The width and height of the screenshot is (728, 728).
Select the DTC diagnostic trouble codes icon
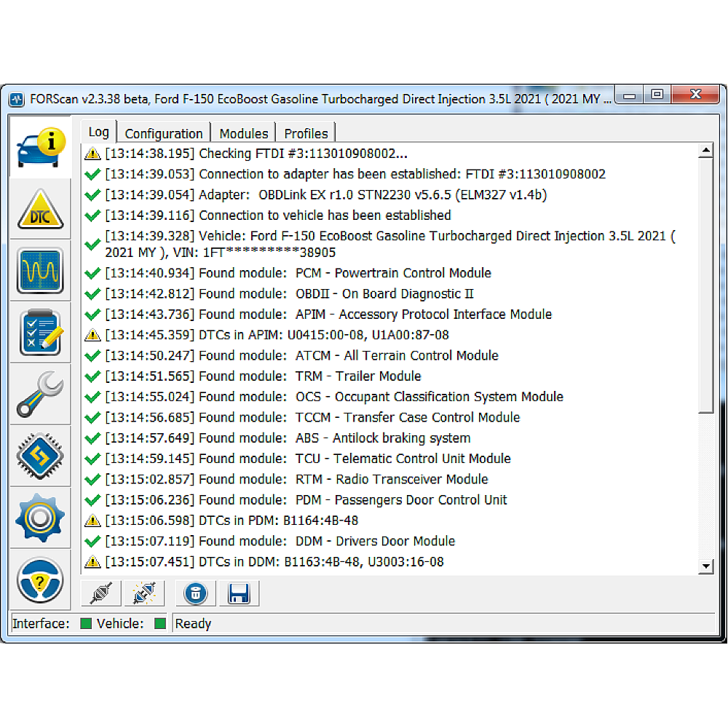click(40, 208)
